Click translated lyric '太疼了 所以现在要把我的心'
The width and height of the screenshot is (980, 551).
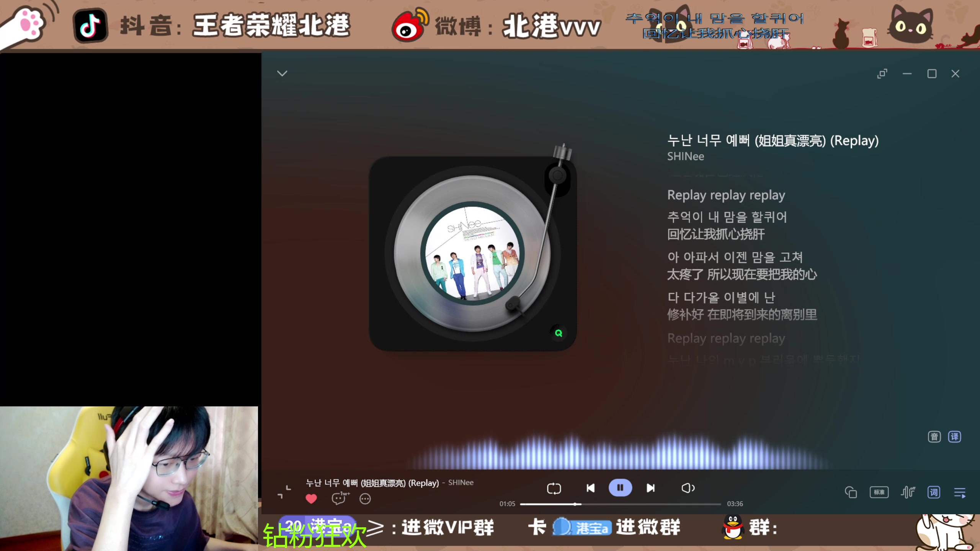coord(742,274)
